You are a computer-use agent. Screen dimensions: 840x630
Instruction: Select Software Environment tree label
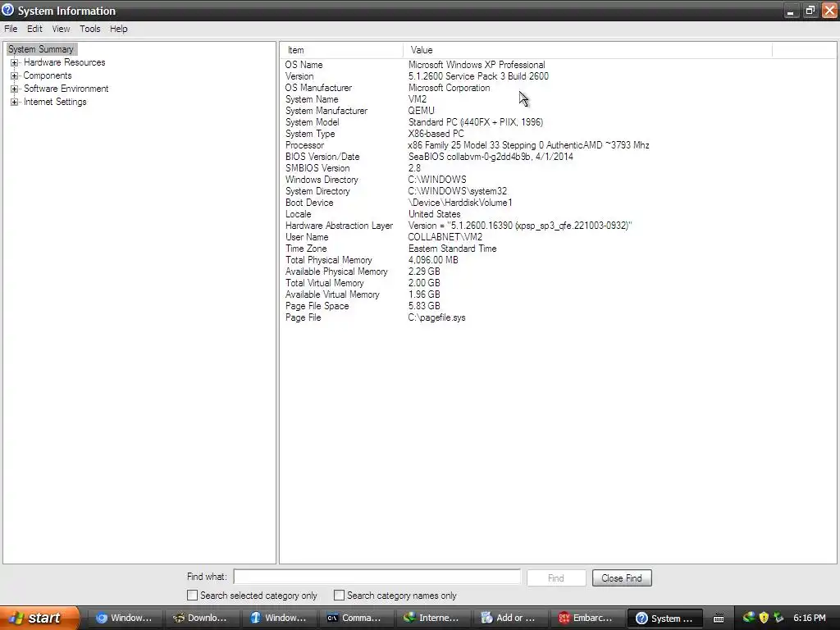(66, 89)
